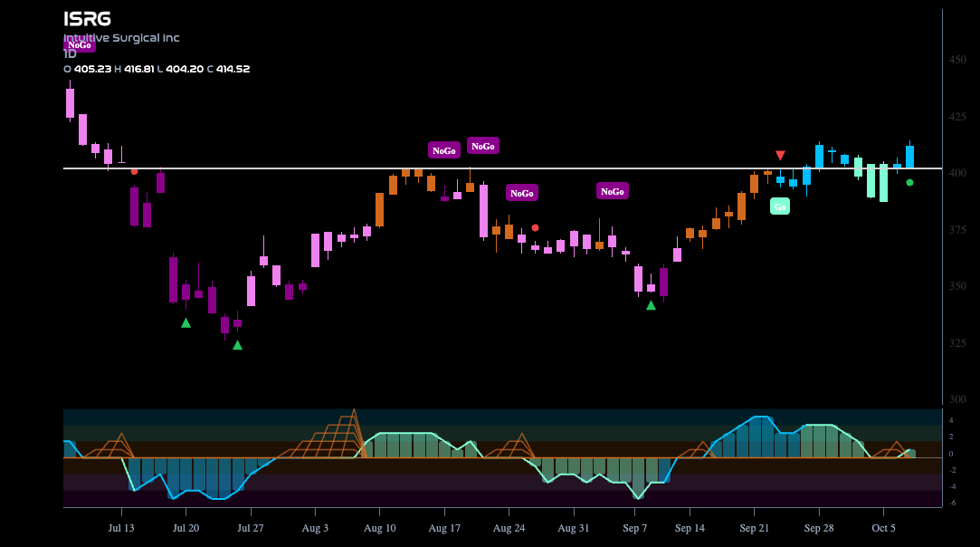
Task: Click the last blue candle on the chart
Action: point(910,156)
